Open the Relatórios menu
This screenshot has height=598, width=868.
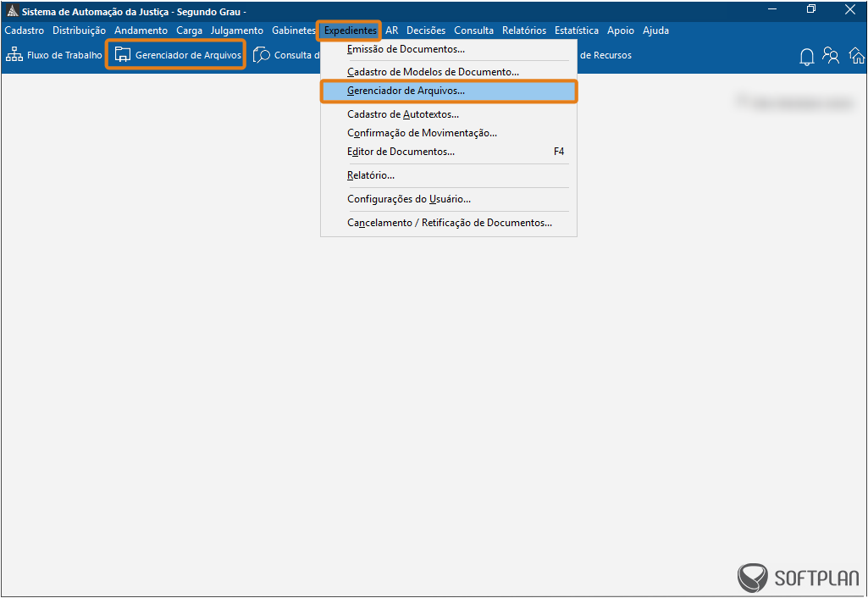(x=524, y=30)
